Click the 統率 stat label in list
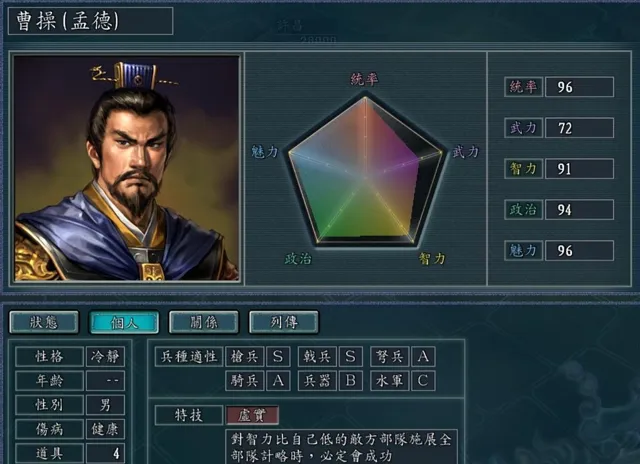 point(523,87)
